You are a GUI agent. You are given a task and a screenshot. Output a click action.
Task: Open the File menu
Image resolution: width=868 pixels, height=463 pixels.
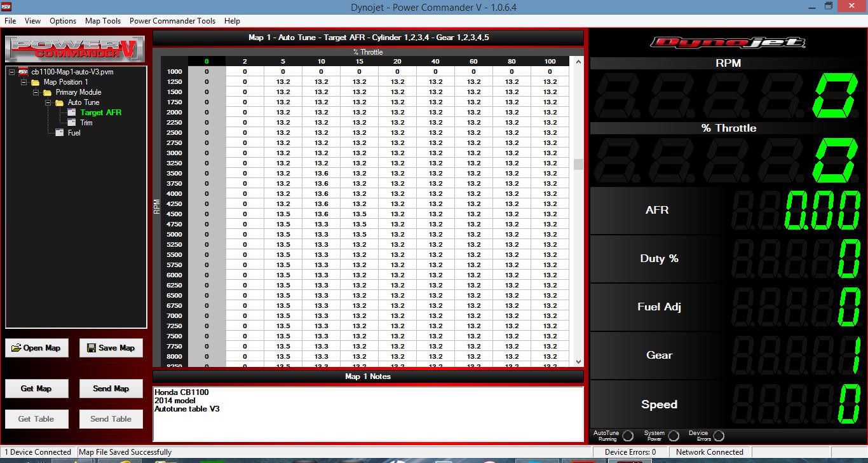pos(10,21)
